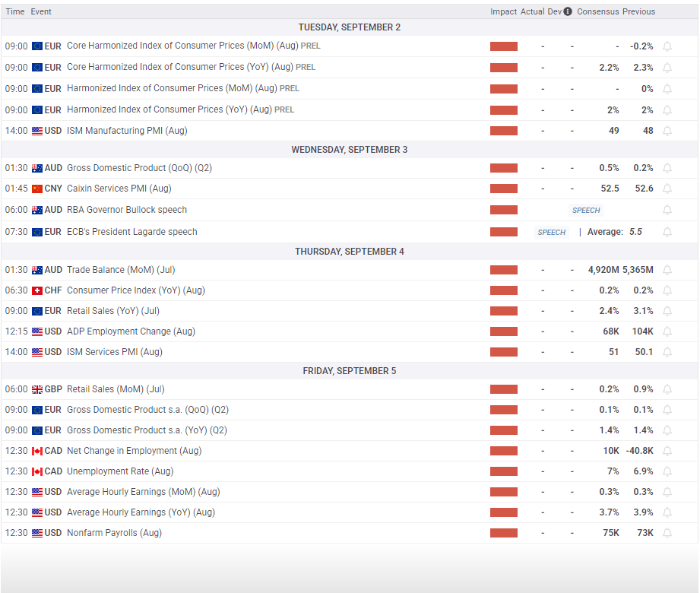The image size is (700, 593).
Task: Click the Event column header
Action: 40,11
